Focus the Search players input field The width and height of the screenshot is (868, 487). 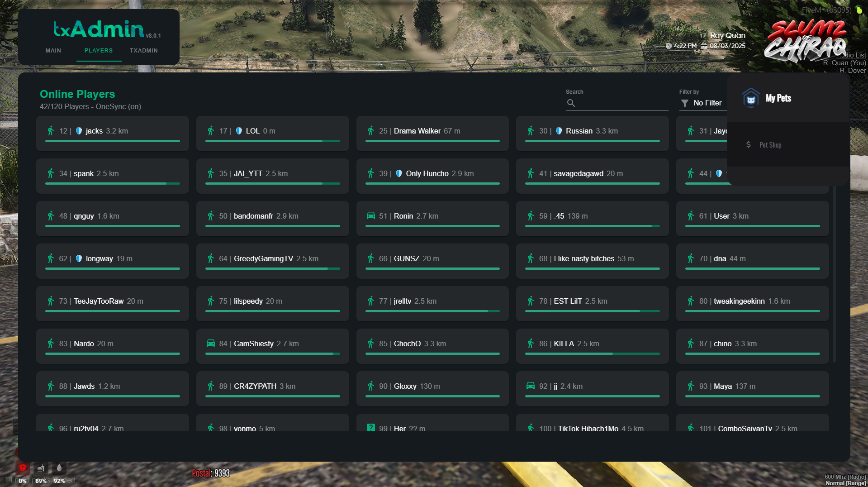(x=622, y=103)
